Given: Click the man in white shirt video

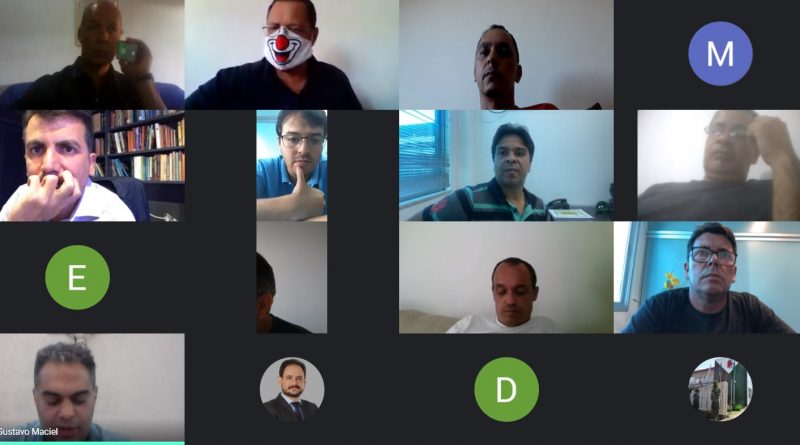Looking at the screenshot, I should [506, 278].
